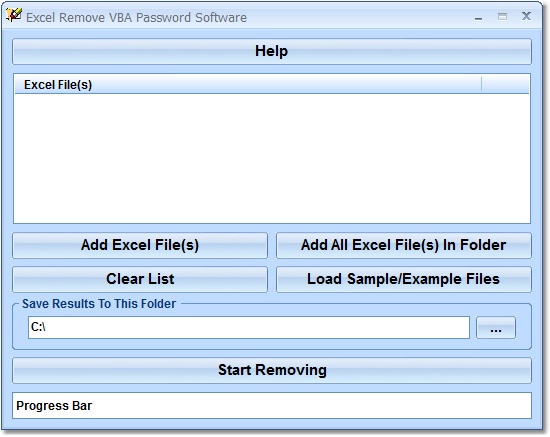Image resolution: width=550 pixels, height=437 pixels.
Task: Focus the output folder path field showing C:\
Action: tap(249, 327)
